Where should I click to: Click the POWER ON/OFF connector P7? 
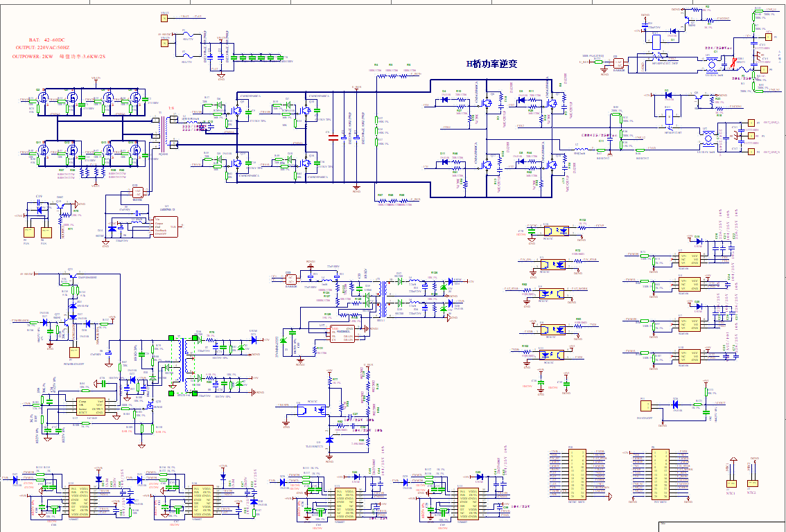click(x=74, y=353)
